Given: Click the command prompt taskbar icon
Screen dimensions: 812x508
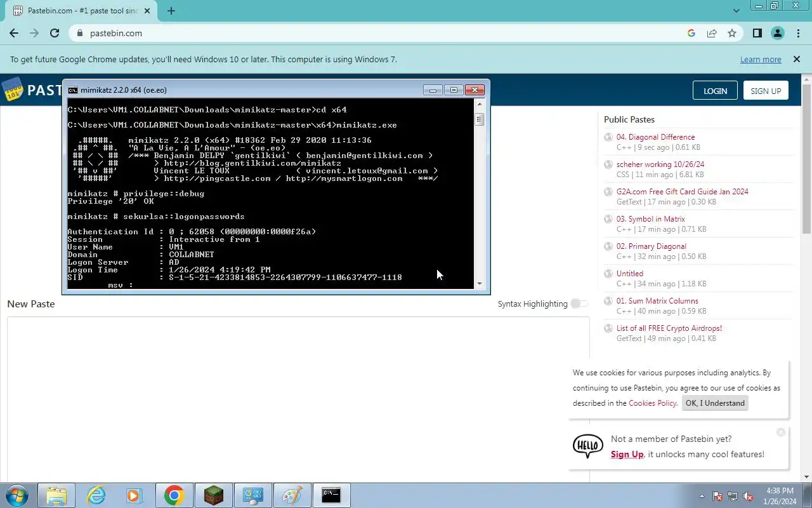Looking at the screenshot, I should pyautogui.click(x=331, y=495).
